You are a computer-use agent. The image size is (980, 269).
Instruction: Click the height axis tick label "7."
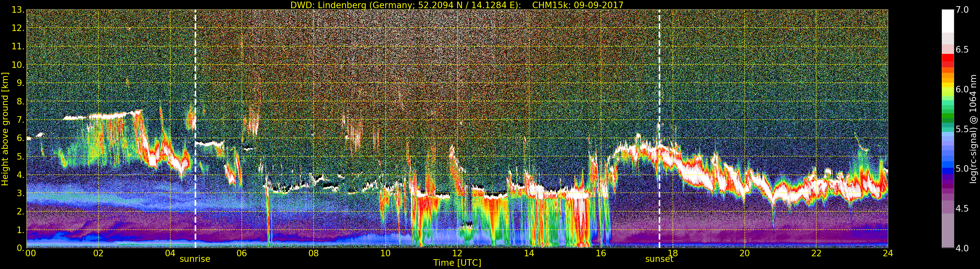tap(21, 120)
